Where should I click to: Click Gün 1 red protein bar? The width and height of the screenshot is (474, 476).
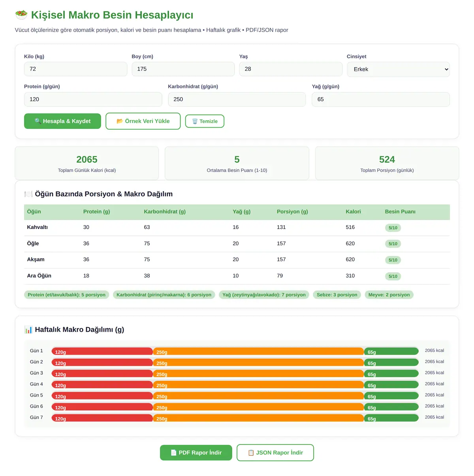click(102, 351)
